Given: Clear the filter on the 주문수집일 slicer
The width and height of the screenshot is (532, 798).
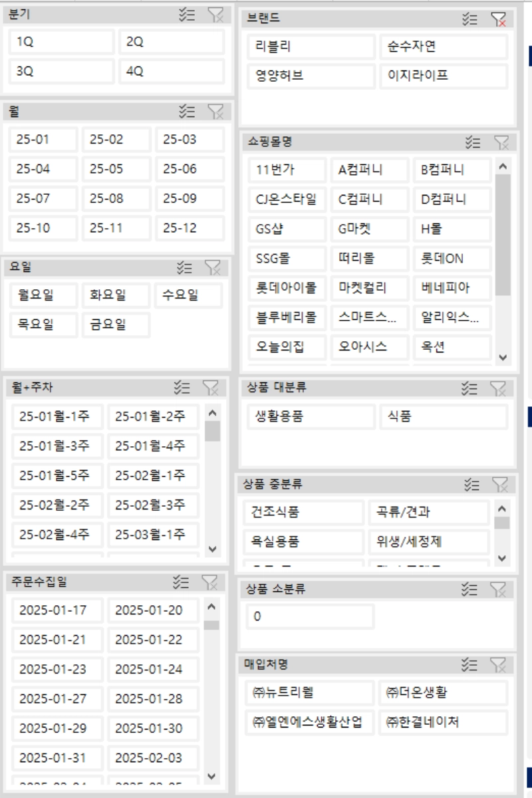Looking at the screenshot, I should [209, 583].
